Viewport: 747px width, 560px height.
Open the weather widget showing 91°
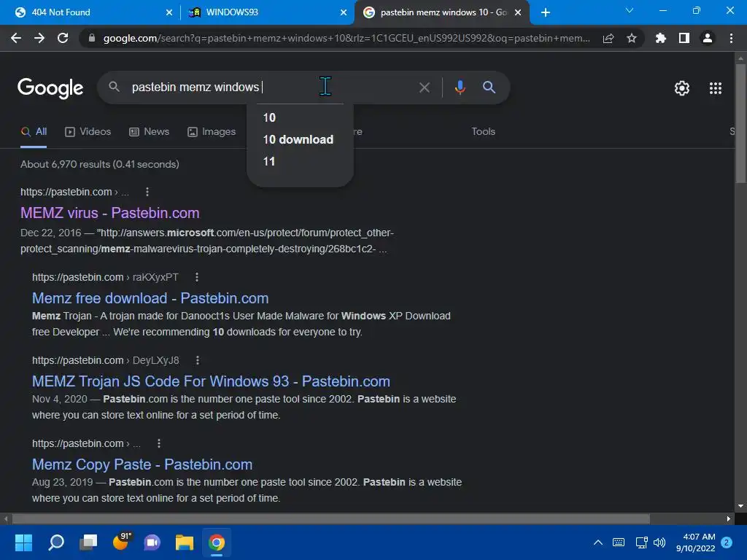click(121, 542)
